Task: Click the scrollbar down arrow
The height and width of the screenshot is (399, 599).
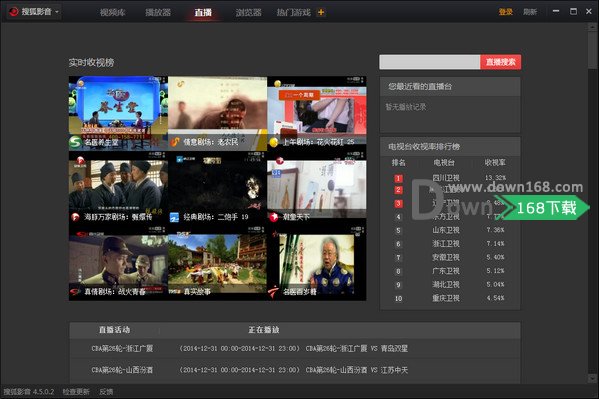Action: click(x=593, y=378)
